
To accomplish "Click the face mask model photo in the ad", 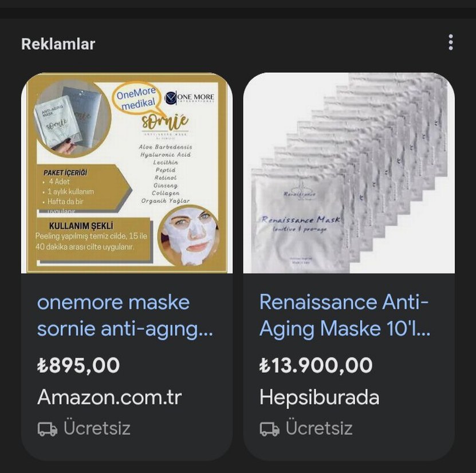I will coord(189,238).
